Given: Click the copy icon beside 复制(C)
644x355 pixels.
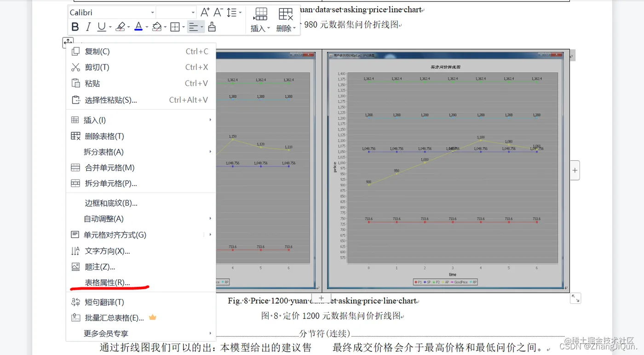Looking at the screenshot, I should (75, 52).
